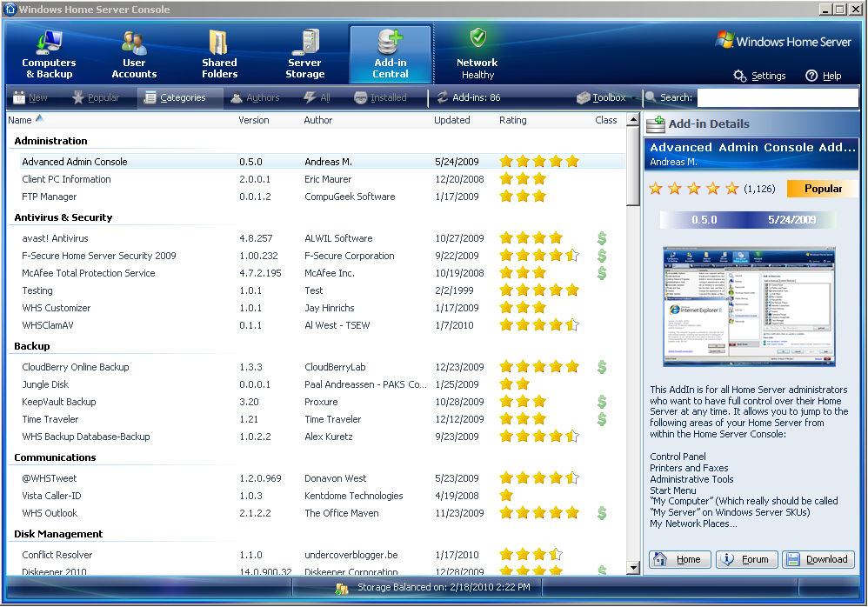Click the search magnifier icon
The image size is (868, 607).
point(651,97)
